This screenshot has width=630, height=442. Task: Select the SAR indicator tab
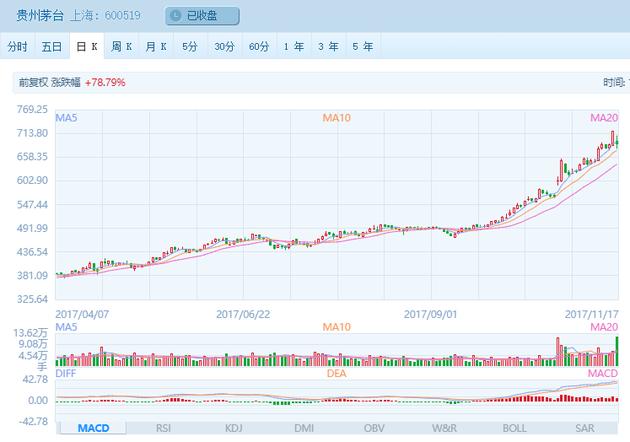585,428
